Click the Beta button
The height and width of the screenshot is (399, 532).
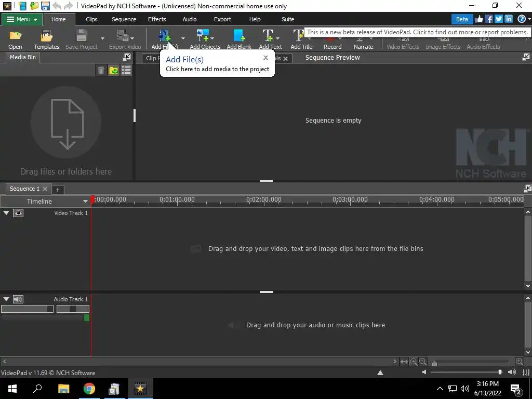pos(462,19)
